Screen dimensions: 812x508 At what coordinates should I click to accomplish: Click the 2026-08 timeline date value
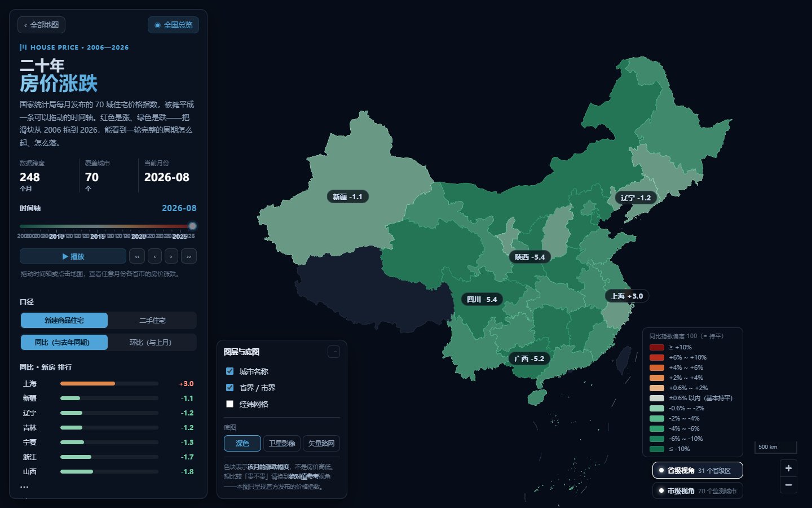point(179,208)
